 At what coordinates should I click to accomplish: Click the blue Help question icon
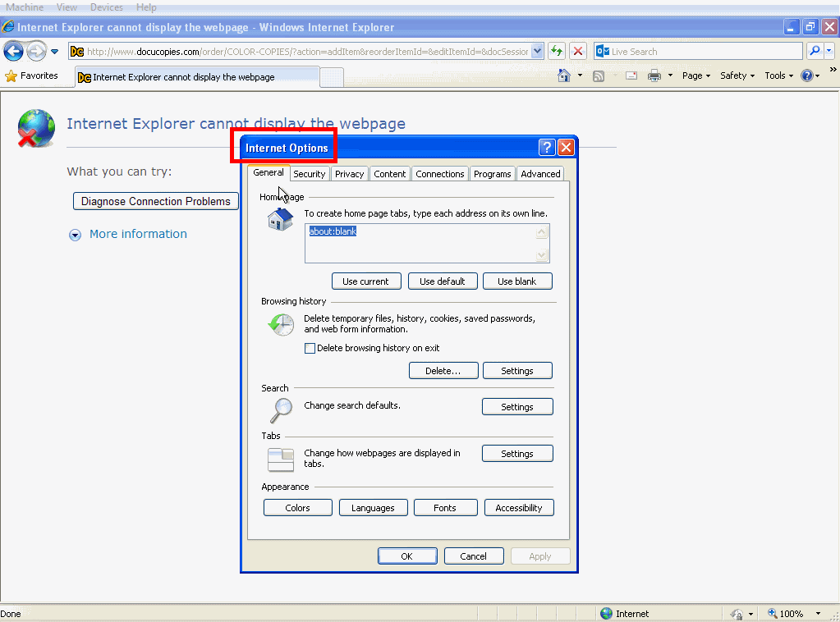(x=807, y=75)
